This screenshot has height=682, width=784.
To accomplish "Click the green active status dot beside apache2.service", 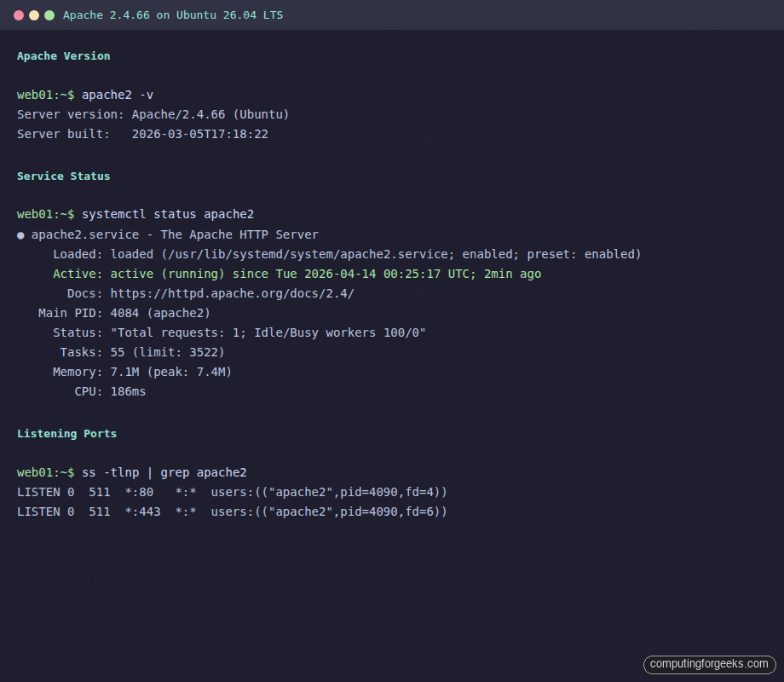I will click(20, 234).
